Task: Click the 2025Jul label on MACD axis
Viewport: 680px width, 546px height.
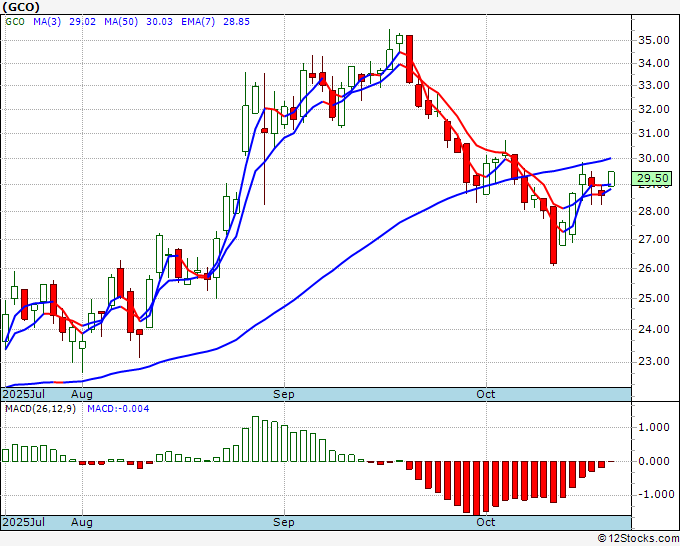Action: pos(23,522)
